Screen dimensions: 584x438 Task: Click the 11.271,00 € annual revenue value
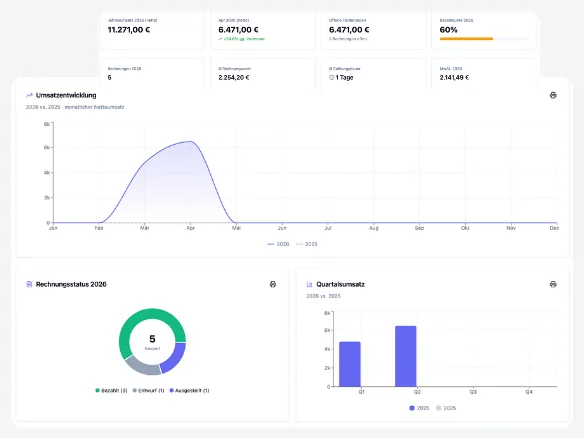point(129,30)
